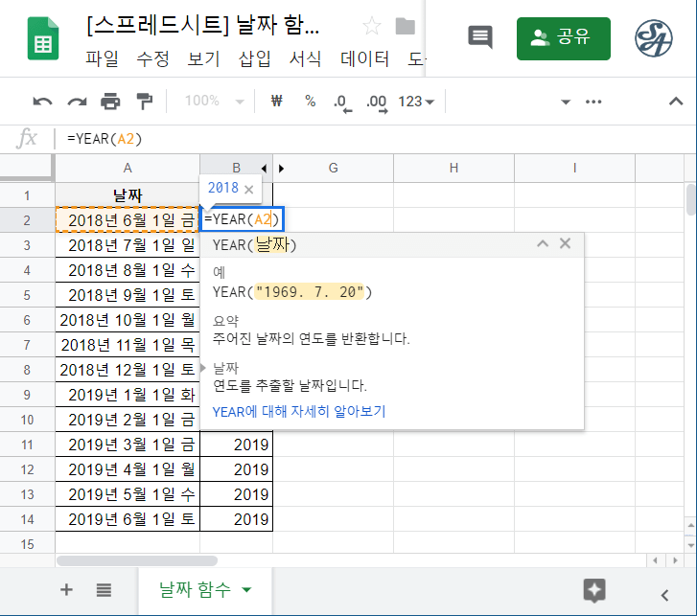The width and height of the screenshot is (697, 616).
Task: Increase decimal places button
Action: pyautogui.click(x=376, y=102)
